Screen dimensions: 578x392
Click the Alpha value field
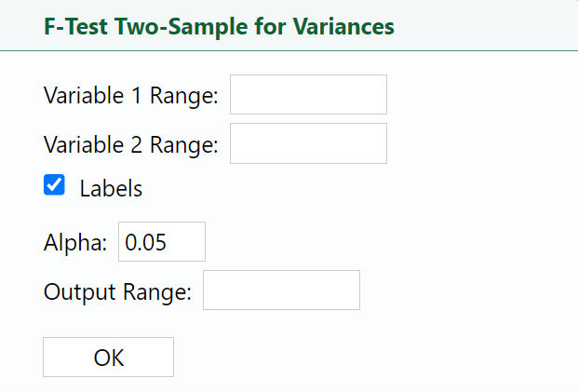coord(161,242)
